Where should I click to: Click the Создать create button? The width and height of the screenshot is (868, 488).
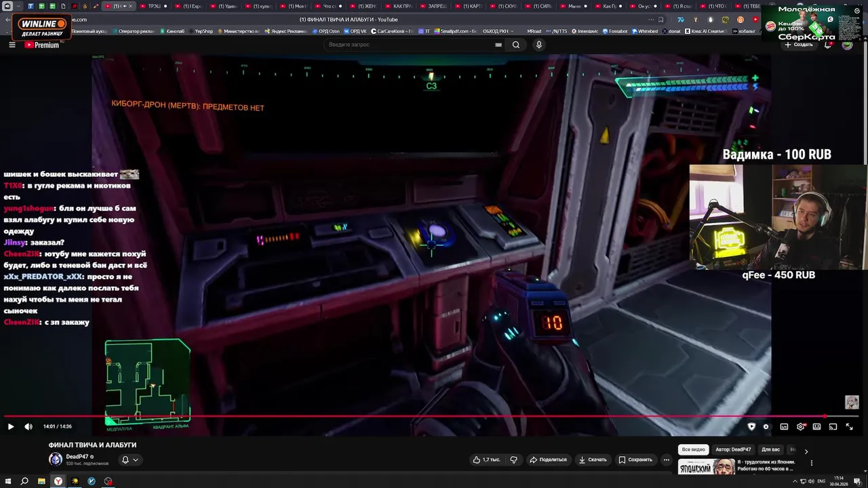coord(798,45)
